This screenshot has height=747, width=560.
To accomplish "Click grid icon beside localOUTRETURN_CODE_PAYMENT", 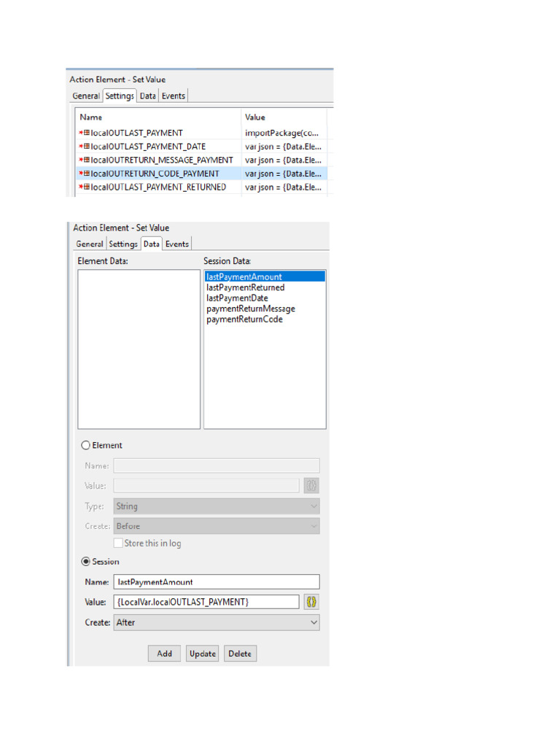I will [86, 174].
